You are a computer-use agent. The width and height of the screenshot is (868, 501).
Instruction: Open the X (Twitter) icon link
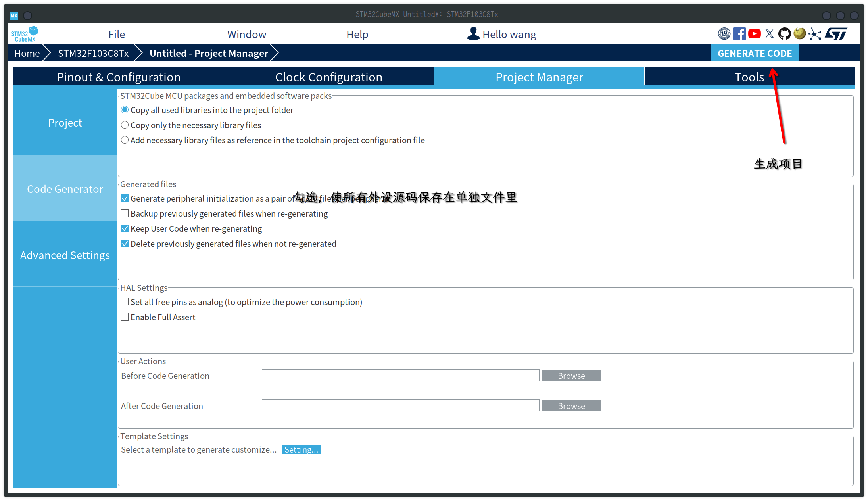(770, 34)
